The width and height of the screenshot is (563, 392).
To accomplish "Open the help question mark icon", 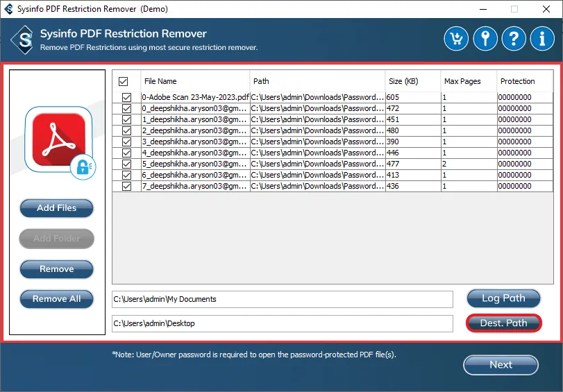I will click(514, 39).
